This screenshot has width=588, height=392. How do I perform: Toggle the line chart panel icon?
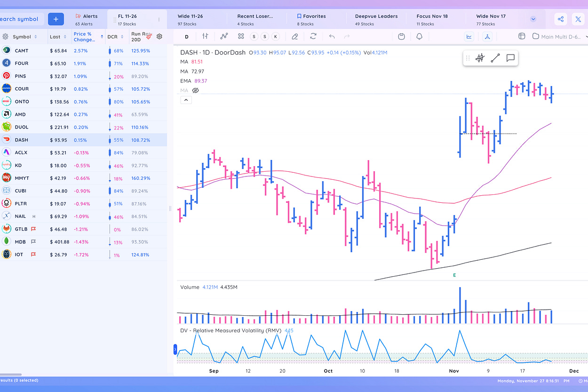point(469,36)
